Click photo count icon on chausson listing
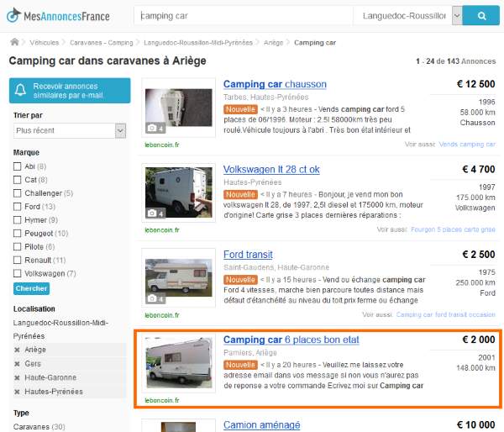This screenshot has width=504, height=432. [155, 129]
